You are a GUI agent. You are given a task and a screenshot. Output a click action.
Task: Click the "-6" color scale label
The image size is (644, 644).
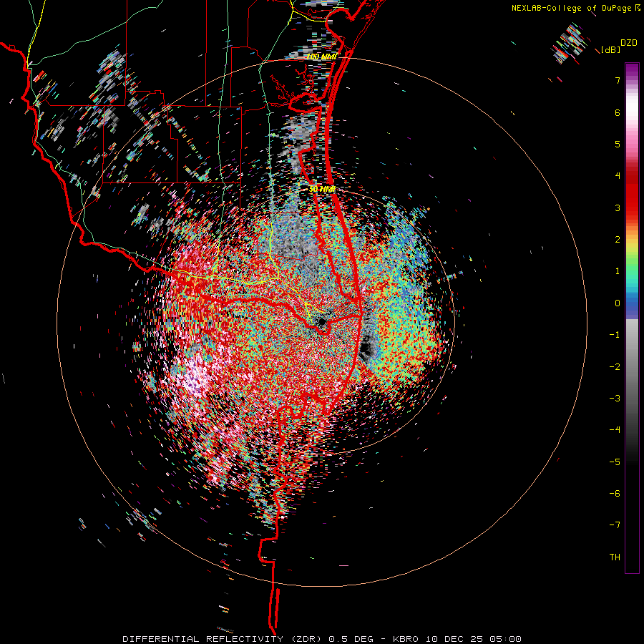615,494
